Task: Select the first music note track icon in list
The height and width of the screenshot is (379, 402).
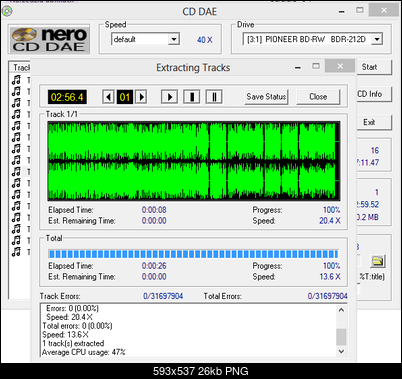Action: (16, 80)
